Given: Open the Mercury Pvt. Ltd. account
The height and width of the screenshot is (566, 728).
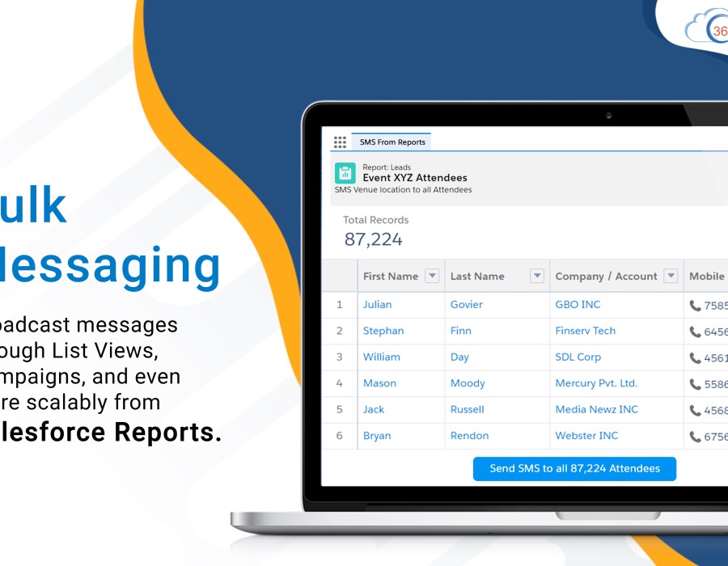Looking at the screenshot, I should click(596, 383).
